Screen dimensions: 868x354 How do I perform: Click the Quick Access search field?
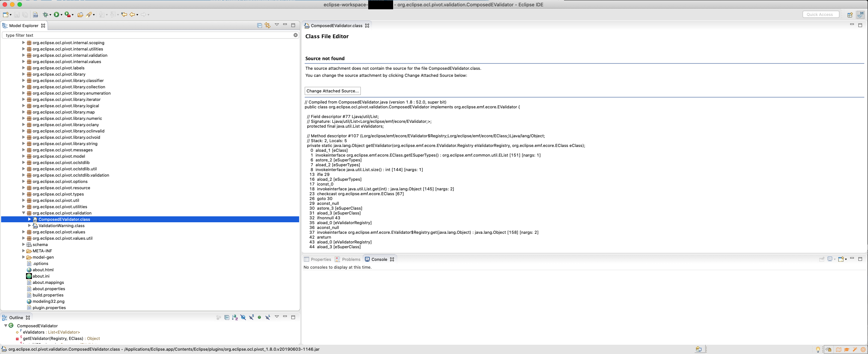click(820, 14)
